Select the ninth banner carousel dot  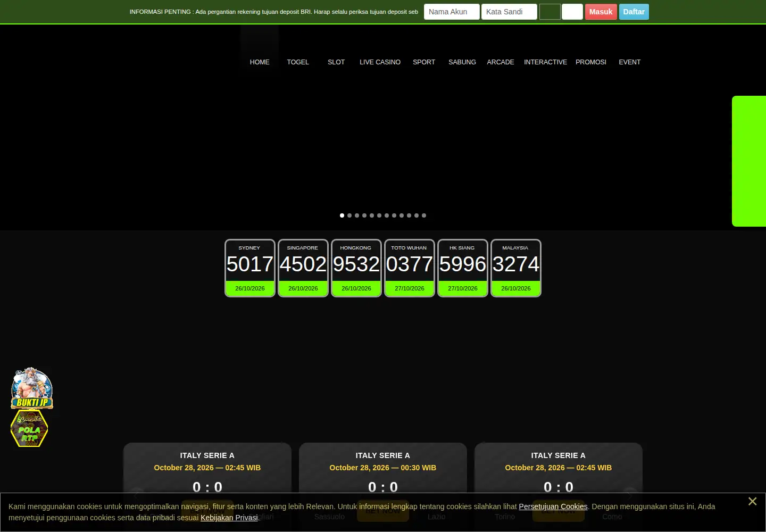click(402, 215)
